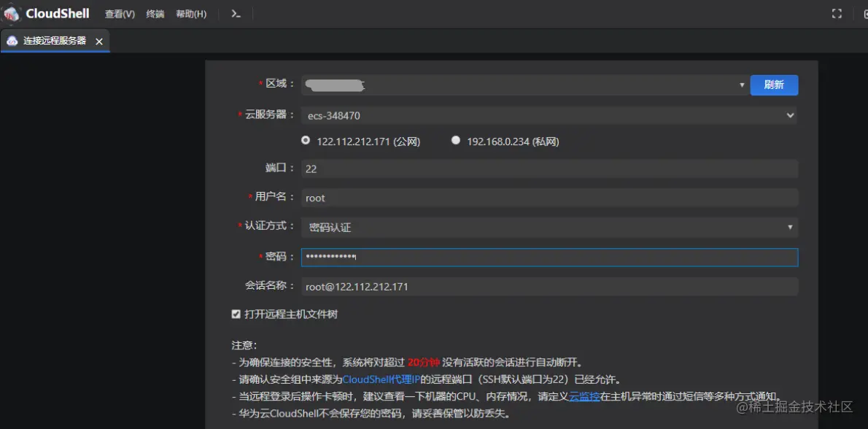868x429 pixels.
Task: Click the 刷新 refresh button
Action: [774, 85]
